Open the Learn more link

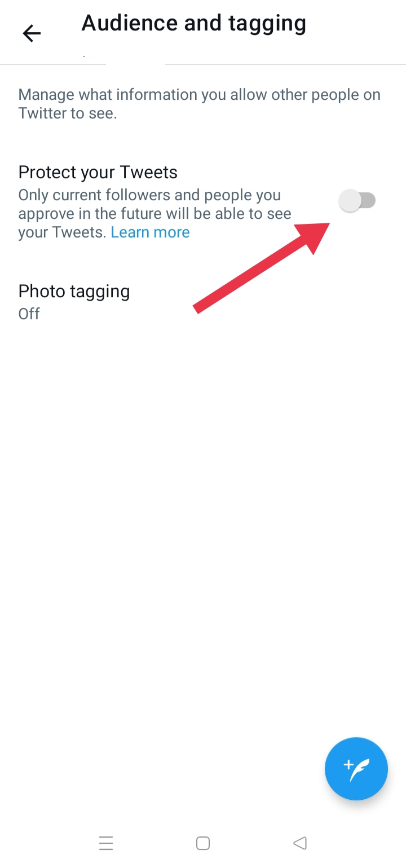click(150, 232)
